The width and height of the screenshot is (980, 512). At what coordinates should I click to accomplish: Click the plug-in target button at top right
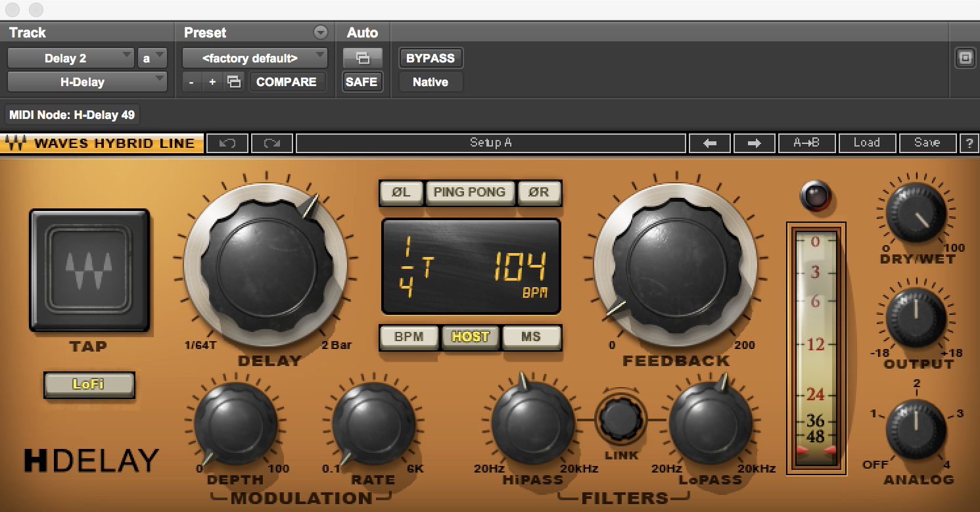tap(964, 58)
